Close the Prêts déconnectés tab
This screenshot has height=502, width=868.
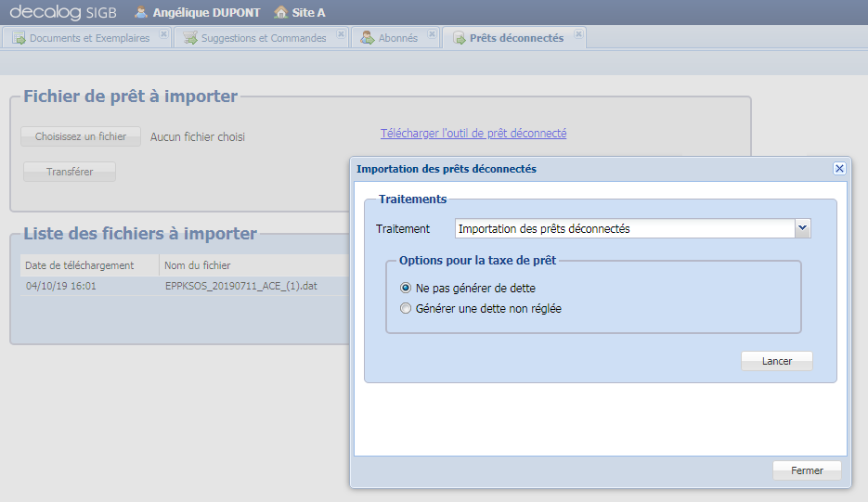coord(578,33)
